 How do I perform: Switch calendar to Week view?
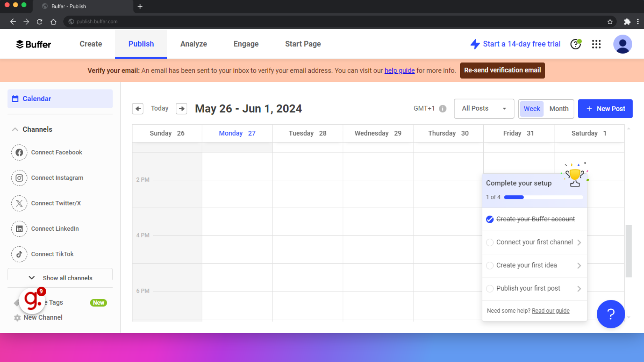tap(532, 109)
